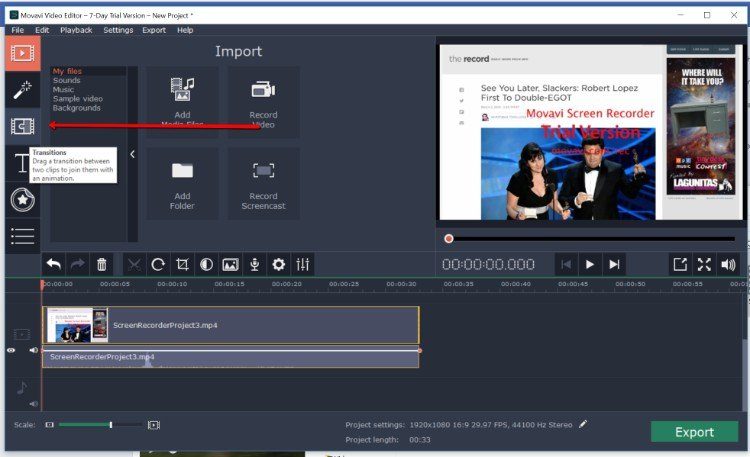Open the Titles text tab
The height and width of the screenshot is (457, 750).
[21, 163]
